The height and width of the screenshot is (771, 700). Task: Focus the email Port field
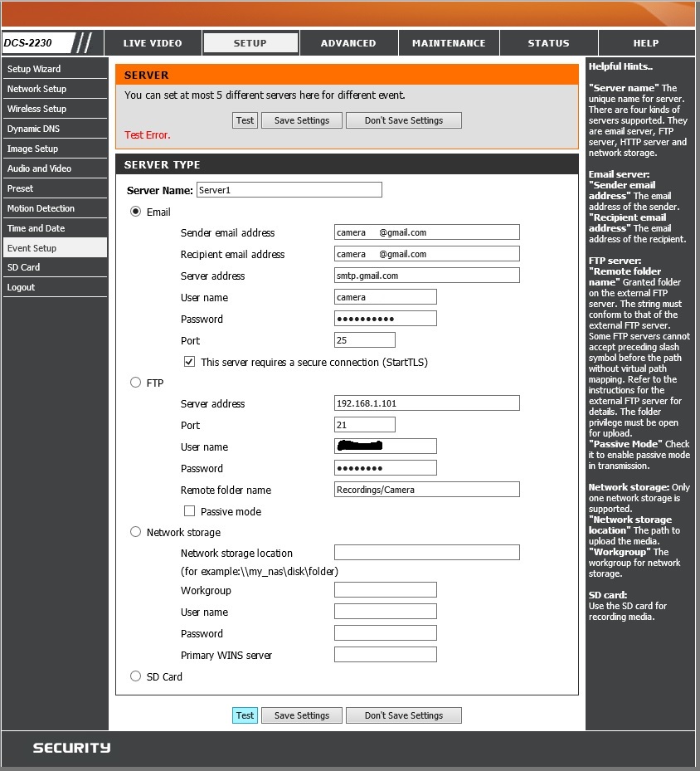coord(364,340)
